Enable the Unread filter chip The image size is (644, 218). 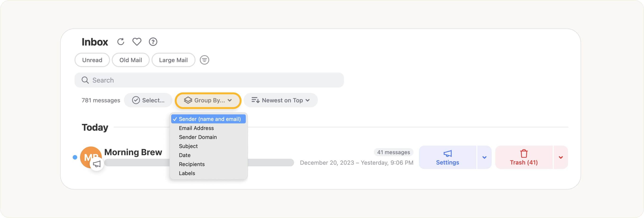[92, 60]
